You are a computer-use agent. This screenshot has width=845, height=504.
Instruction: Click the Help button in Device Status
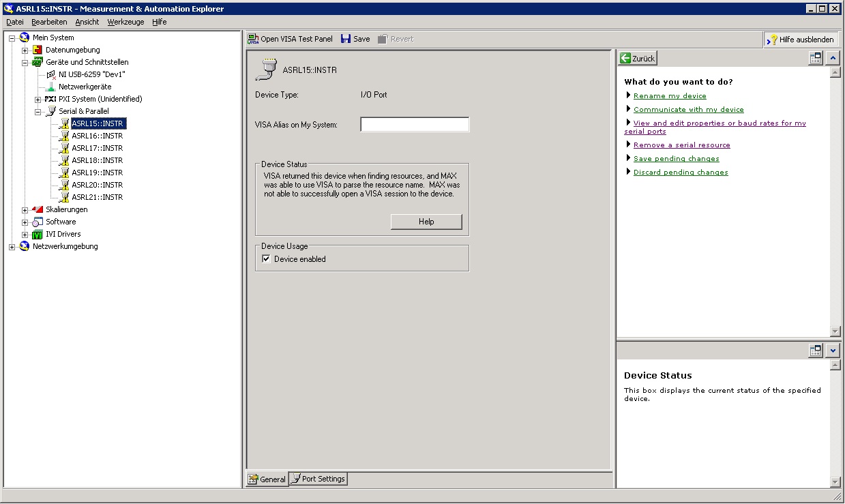[426, 222]
